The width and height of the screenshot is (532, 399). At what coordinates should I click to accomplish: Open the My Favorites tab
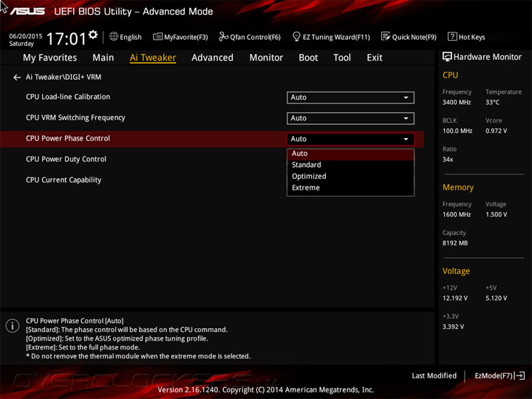tap(50, 58)
